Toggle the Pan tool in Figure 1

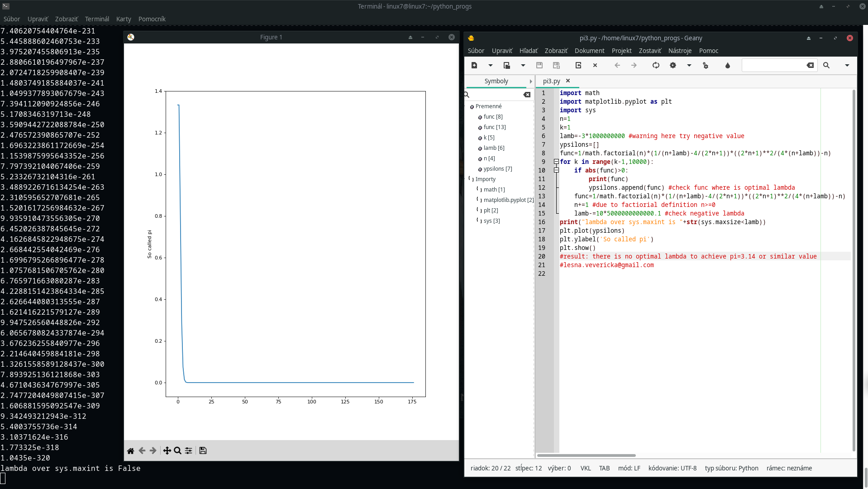tap(167, 451)
